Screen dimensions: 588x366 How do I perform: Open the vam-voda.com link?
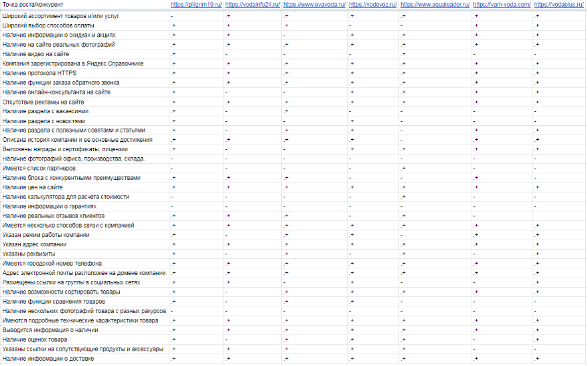click(502, 5)
